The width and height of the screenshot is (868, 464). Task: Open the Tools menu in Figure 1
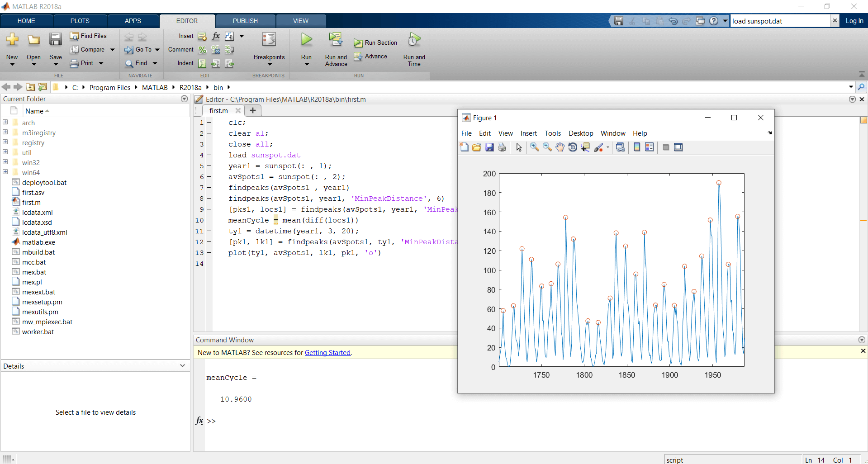[552, 133]
